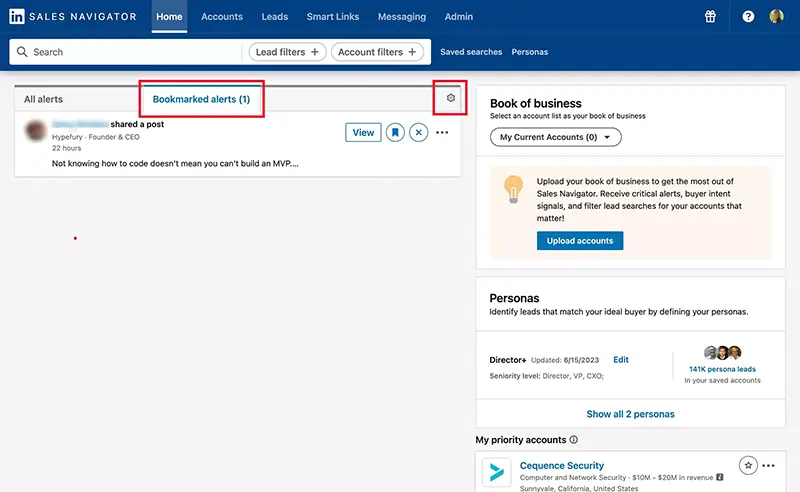Open the 141K persona leads link
Image resolution: width=800 pixels, height=492 pixels.
click(722, 368)
